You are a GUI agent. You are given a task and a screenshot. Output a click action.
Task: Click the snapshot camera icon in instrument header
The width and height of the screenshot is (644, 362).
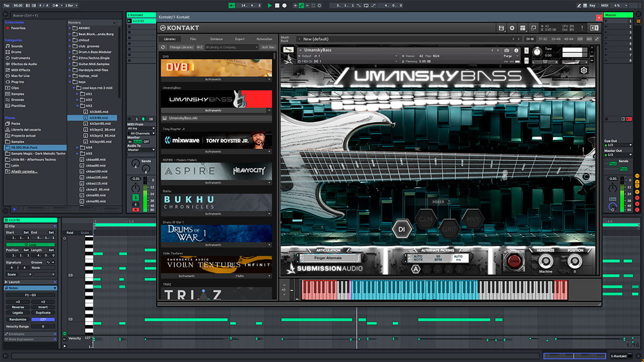click(507, 50)
